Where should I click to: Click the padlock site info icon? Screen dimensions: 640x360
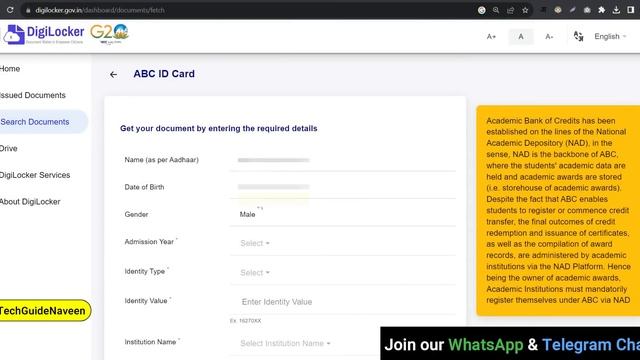coord(28,10)
